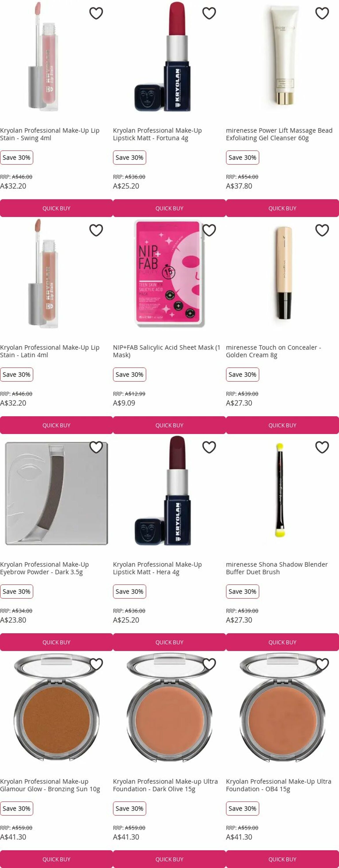Image resolution: width=339 pixels, height=868 pixels.
Task: Favorite the Kryolan Eyebrow Powder Dark
Action: [x=96, y=448]
